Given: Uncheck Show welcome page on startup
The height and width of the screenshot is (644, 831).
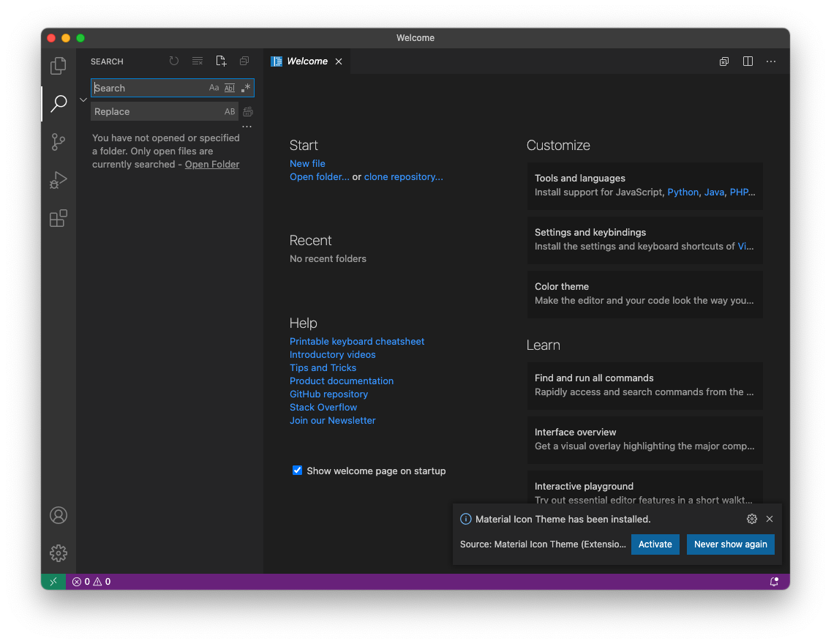Looking at the screenshot, I should point(297,470).
